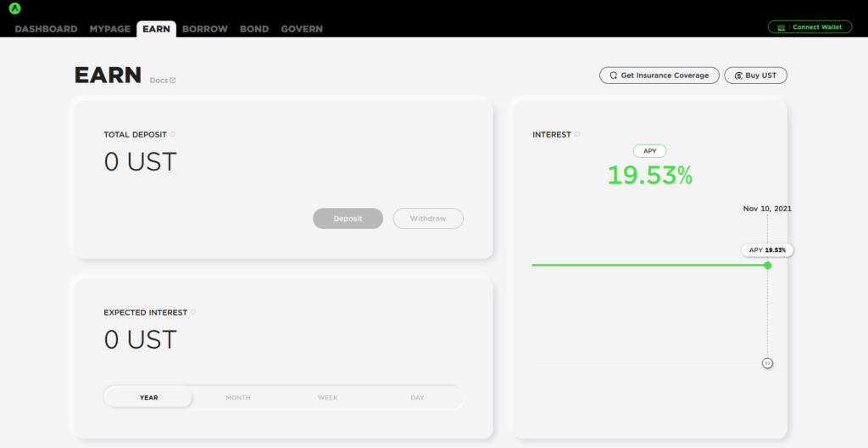Click the Expected Interest info icon
Viewport: 868px width, 448px height.
click(193, 312)
